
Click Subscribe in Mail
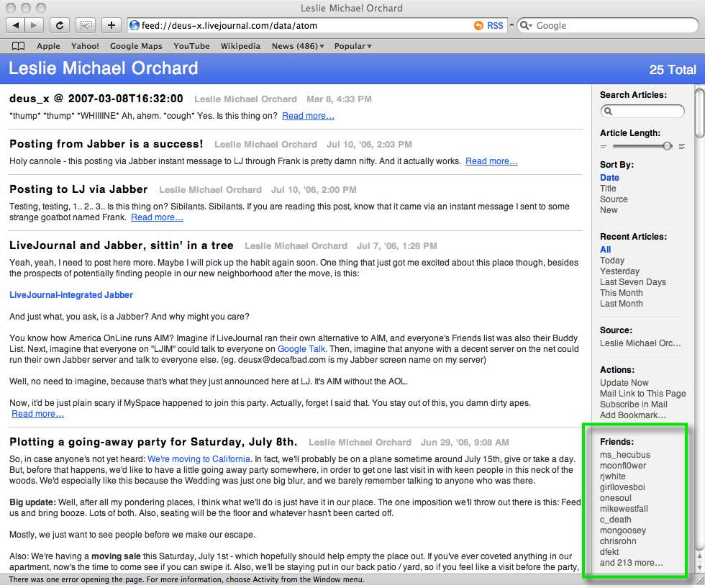tap(633, 404)
